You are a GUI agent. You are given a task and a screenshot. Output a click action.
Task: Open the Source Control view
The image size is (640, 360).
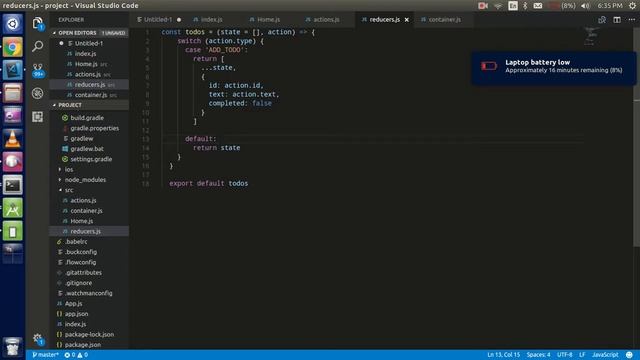point(38,69)
